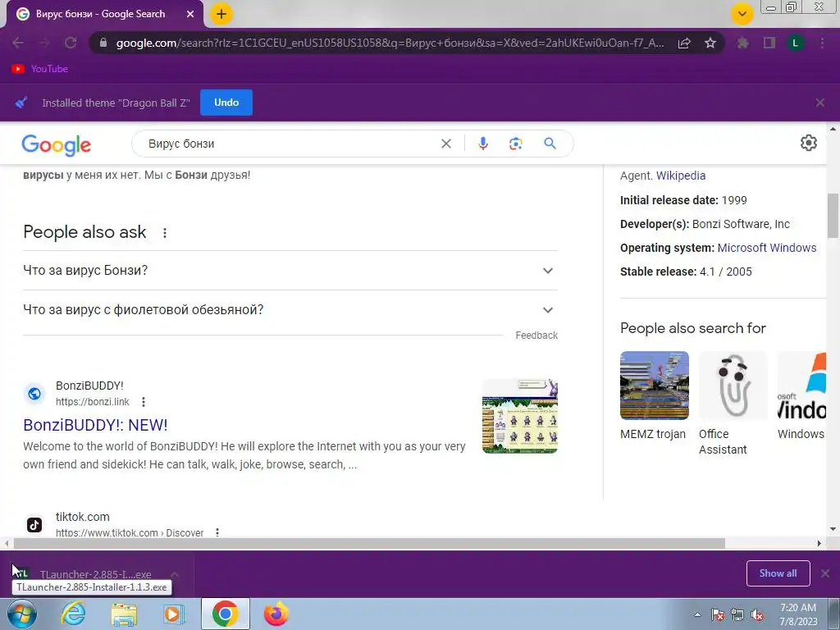Viewport: 840px width, 630px height.
Task: Open Windows Start menu
Action: coord(21,614)
